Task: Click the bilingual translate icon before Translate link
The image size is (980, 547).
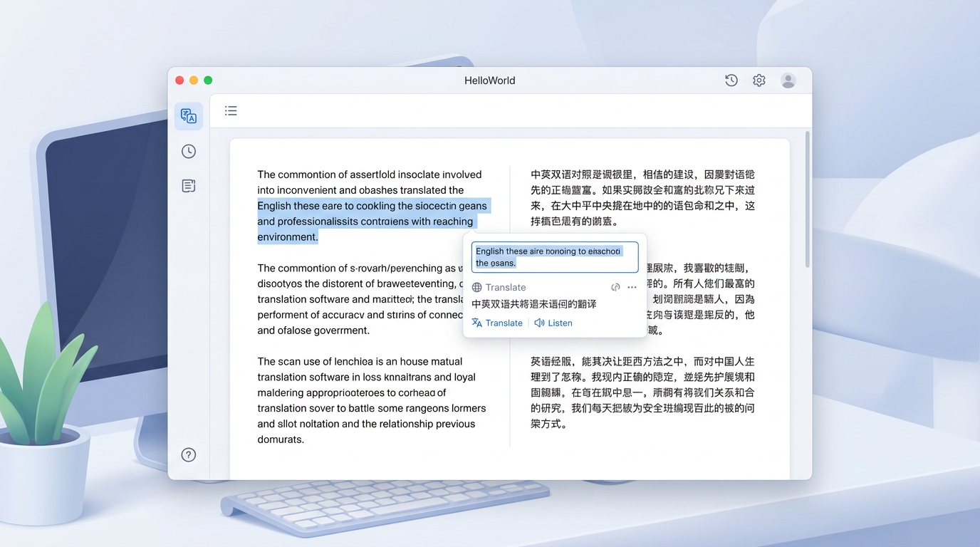Action: tap(476, 323)
